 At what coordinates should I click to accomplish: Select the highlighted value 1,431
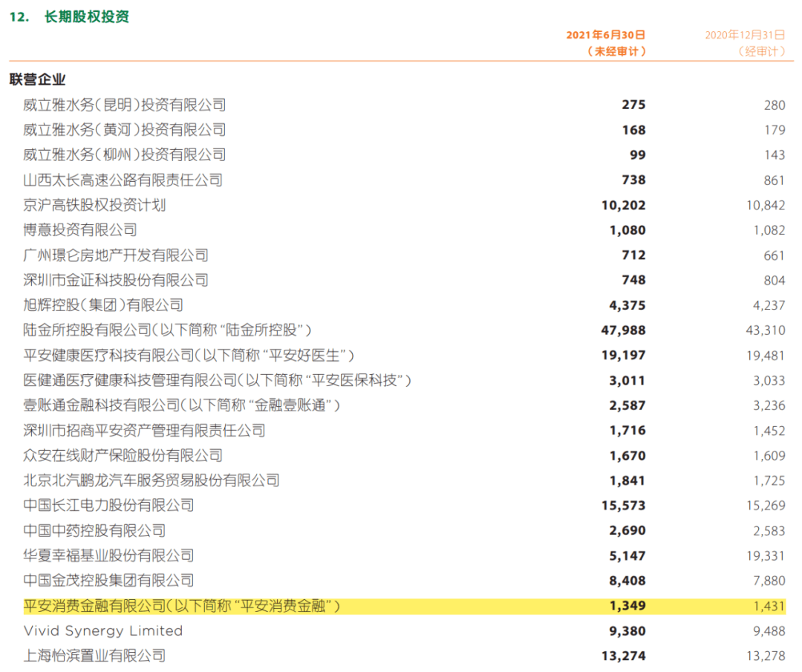pyautogui.click(x=769, y=606)
